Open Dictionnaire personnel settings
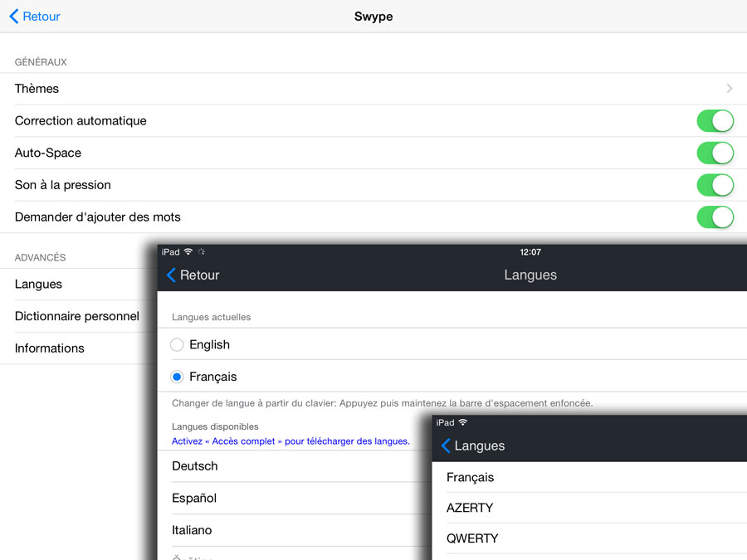 click(x=79, y=316)
